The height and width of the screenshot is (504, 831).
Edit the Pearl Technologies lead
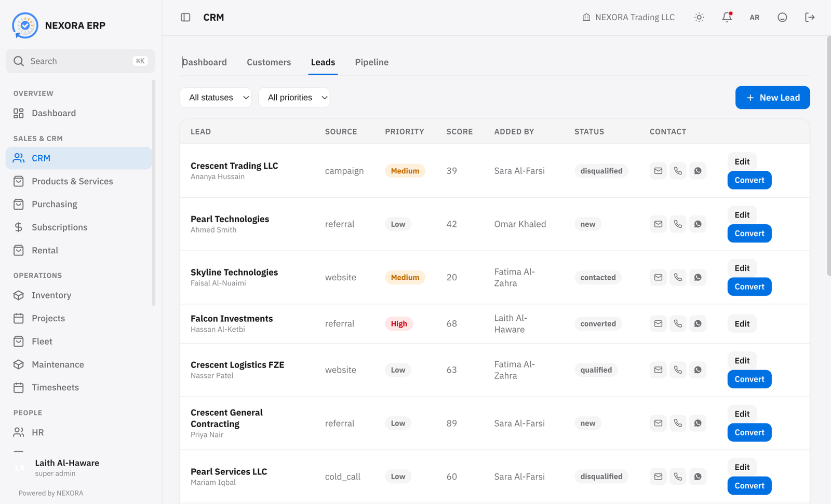pos(742,215)
